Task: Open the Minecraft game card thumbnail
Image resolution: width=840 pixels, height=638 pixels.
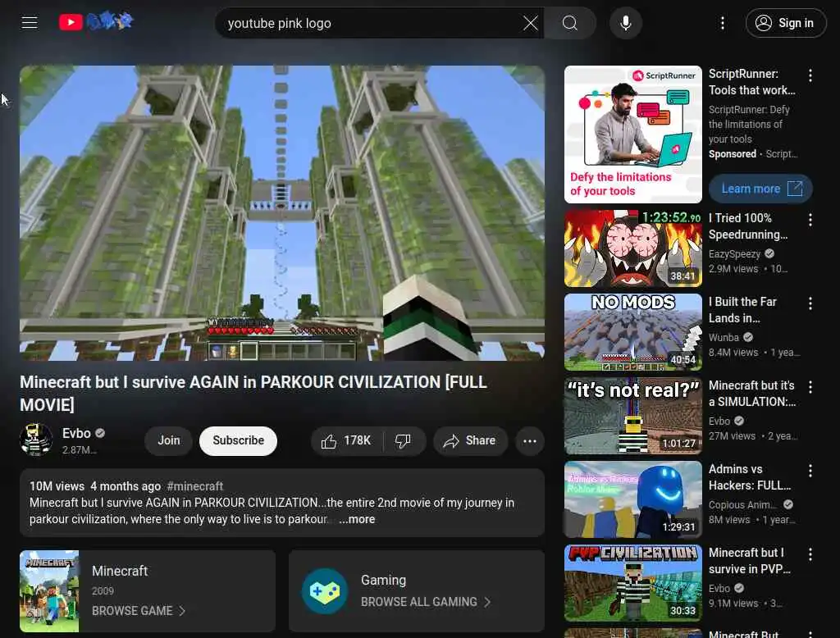Action: tap(49, 591)
